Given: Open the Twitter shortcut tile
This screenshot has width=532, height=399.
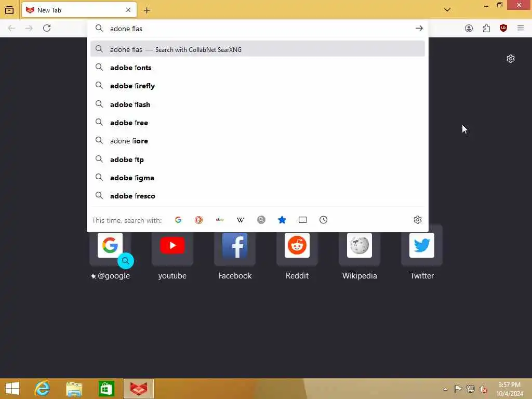Looking at the screenshot, I should (x=422, y=253).
